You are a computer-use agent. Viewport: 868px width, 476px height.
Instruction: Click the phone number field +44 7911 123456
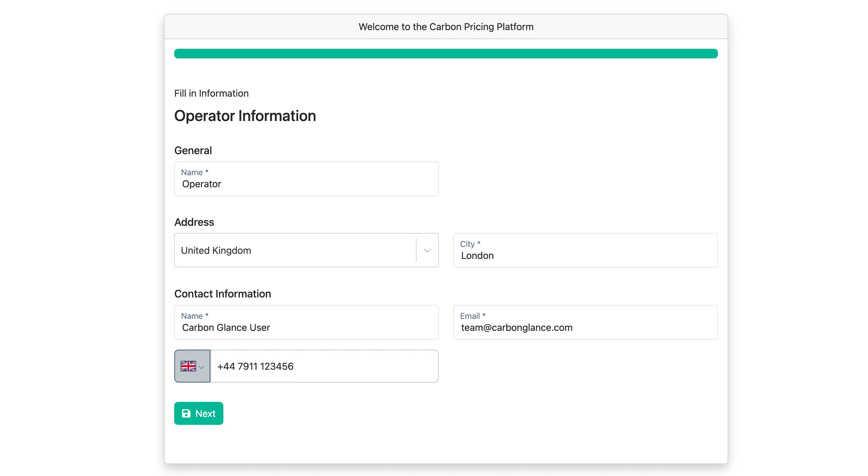point(324,366)
